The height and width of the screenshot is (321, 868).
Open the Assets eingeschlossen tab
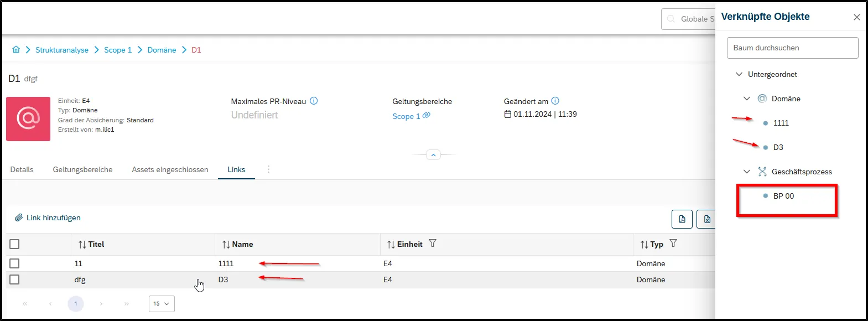click(170, 169)
